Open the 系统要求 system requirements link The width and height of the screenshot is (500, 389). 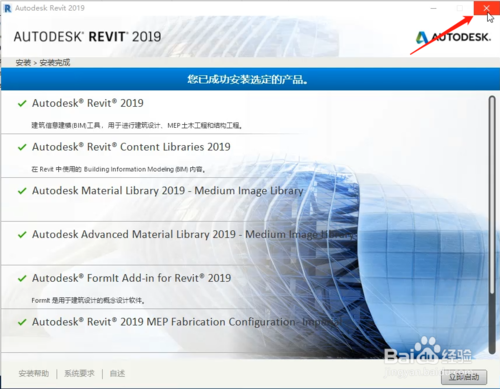(79, 373)
